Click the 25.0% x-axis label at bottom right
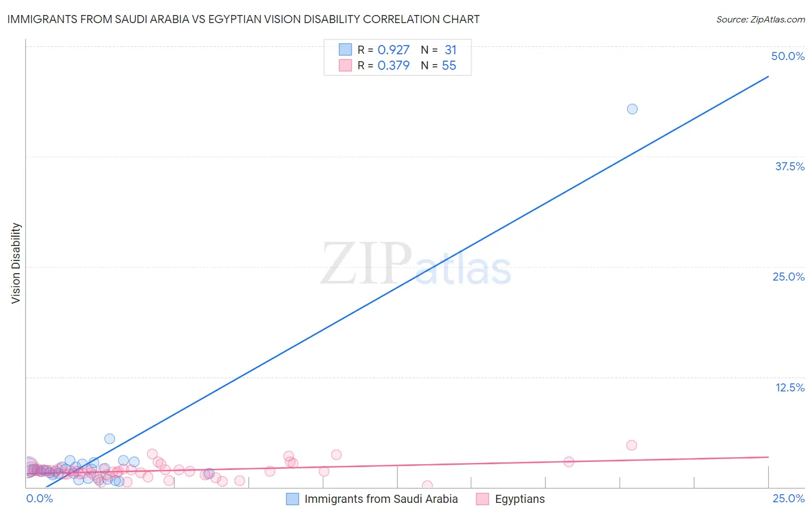The width and height of the screenshot is (812, 515). tap(788, 498)
